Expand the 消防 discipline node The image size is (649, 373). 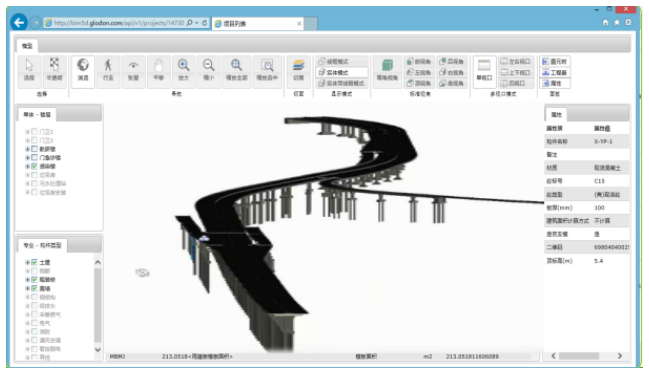(x=28, y=332)
